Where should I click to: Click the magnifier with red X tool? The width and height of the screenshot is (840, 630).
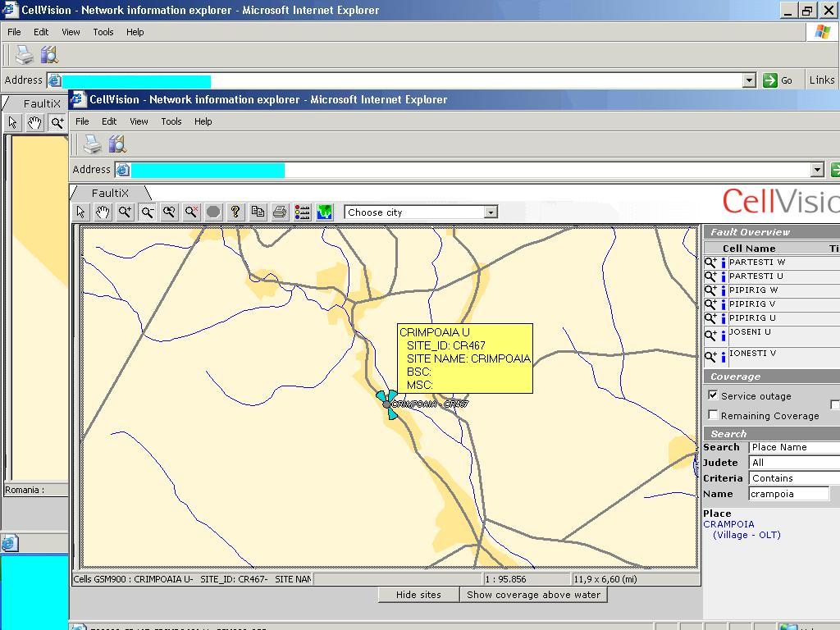[191, 212]
